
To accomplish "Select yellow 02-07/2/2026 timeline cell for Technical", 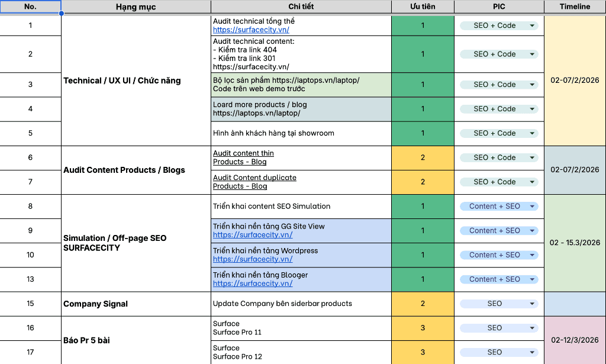I will pos(575,80).
